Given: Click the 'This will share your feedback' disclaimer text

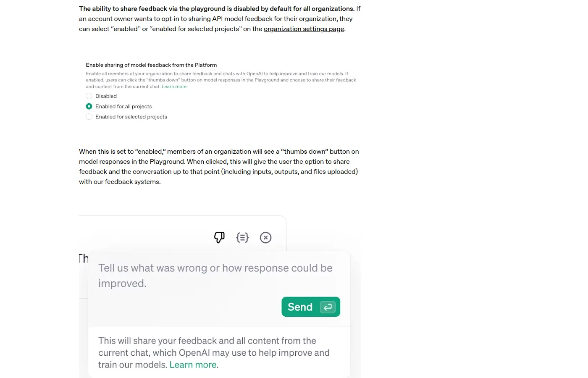Looking at the screenshot, I should [x=214, y=353].
